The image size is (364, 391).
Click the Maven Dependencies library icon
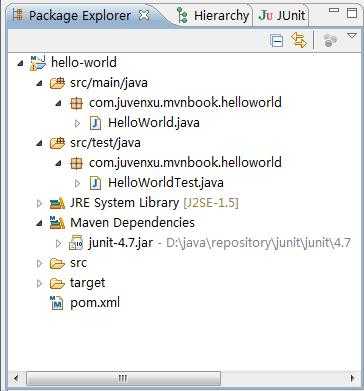coord(57,223)
